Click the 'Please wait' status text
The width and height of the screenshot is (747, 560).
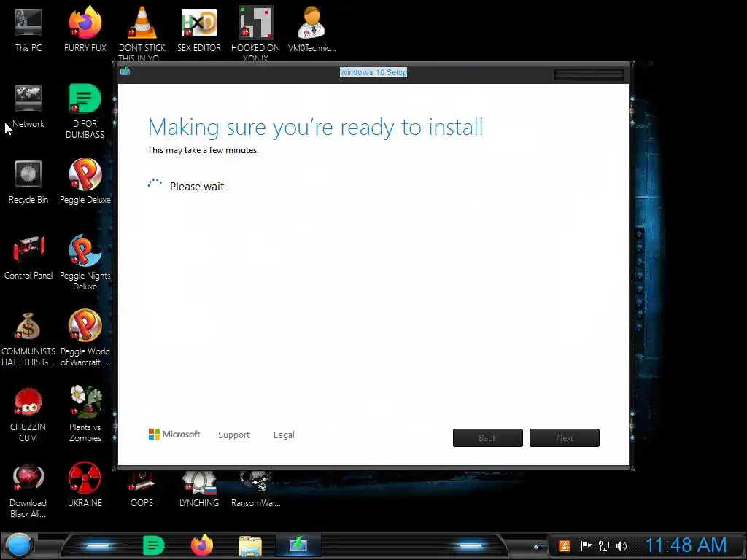pos(197,186)
